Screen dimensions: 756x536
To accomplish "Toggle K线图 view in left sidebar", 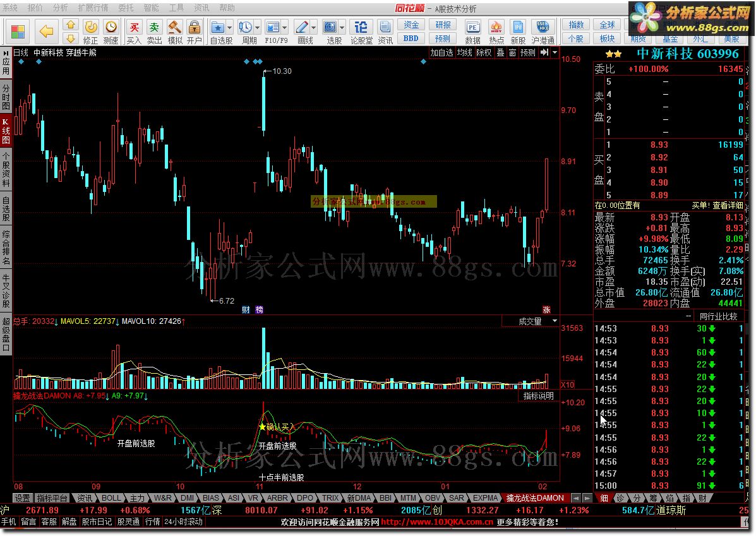I will [x=6, y=130].
